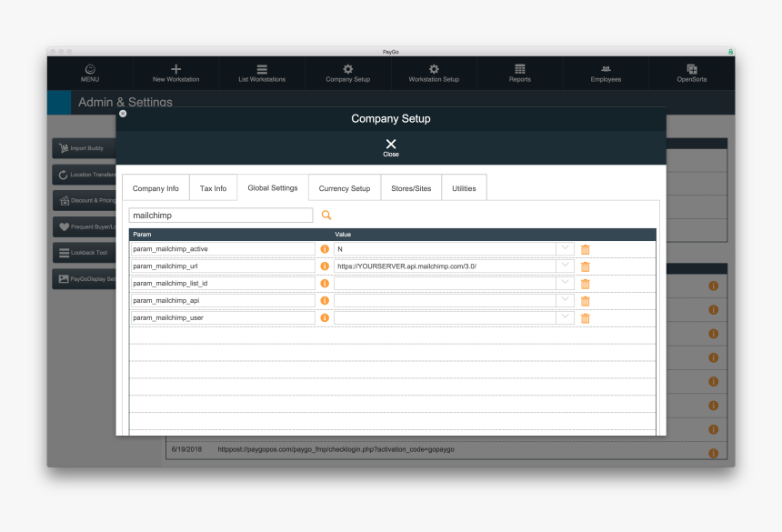This screenshot has height=532, width=782.
Task: Expand the param_mailchimp_list_id value dropdown
Action: click(x=565, y=284)
